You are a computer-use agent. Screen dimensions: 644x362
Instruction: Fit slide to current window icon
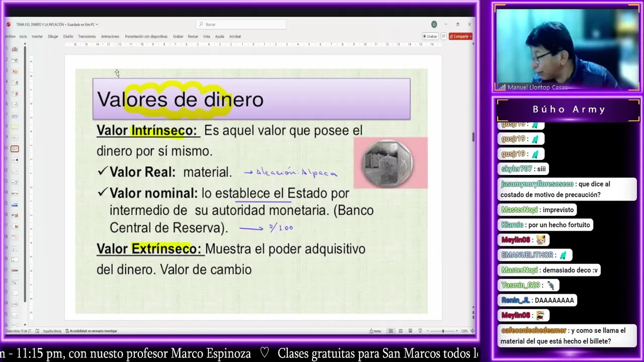[471, 331]
